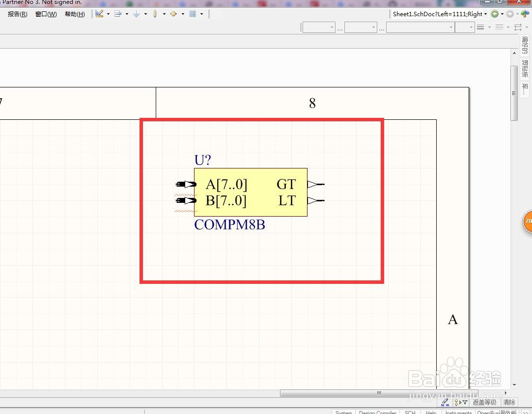Viewport: 532px width, 414px height.
Task: Open the Instruments panel button
Action: coord(458,412)
